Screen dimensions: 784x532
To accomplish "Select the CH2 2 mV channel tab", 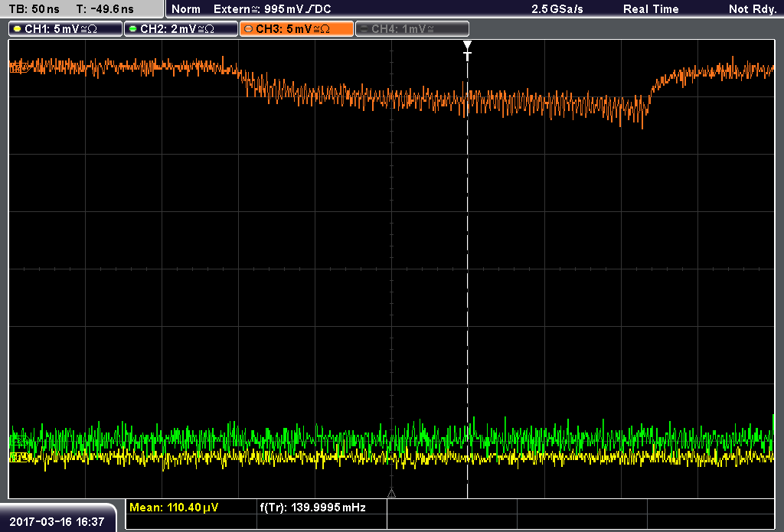I will coord(181,29).
